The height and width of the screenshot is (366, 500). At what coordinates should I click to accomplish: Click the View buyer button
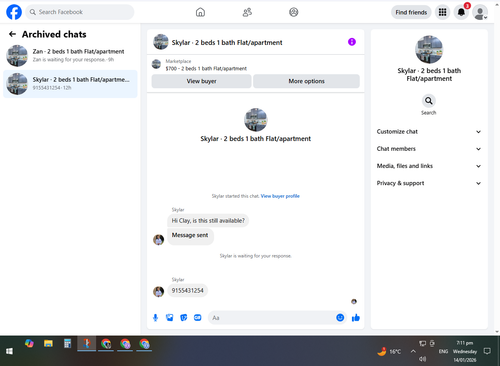pos(201,81)
